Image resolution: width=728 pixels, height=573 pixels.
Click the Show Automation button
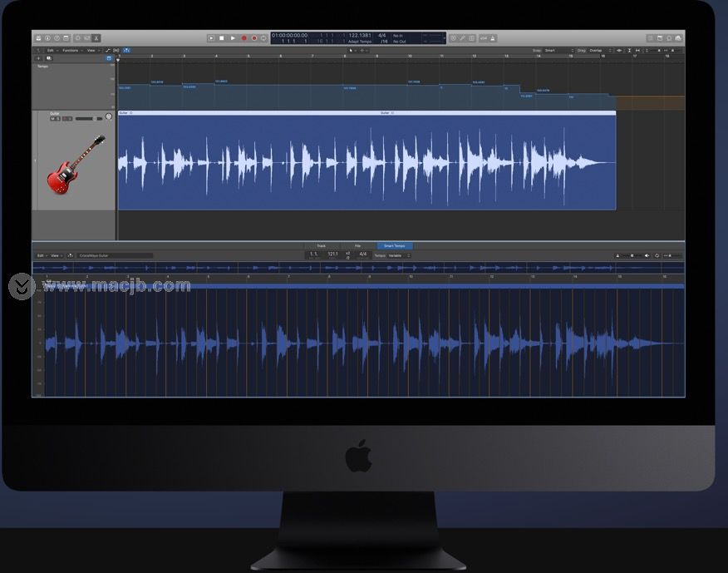pyautogui.click(x=108, y=50)
